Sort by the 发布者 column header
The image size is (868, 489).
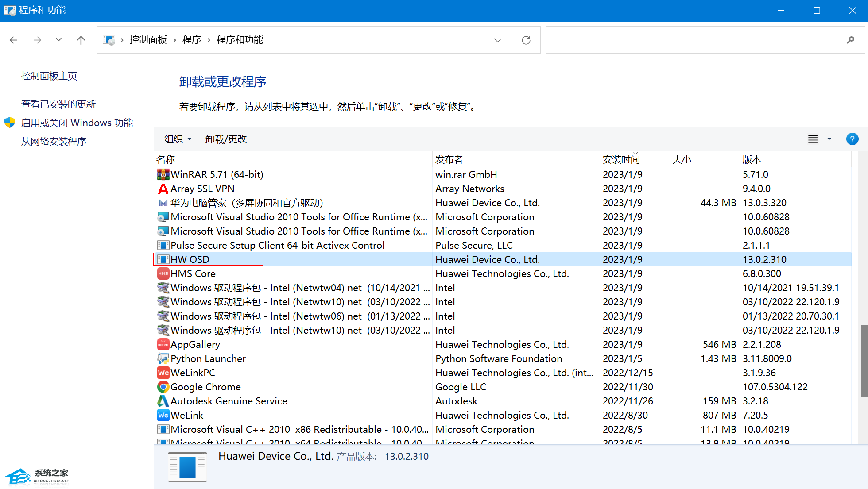click(449, 159)
